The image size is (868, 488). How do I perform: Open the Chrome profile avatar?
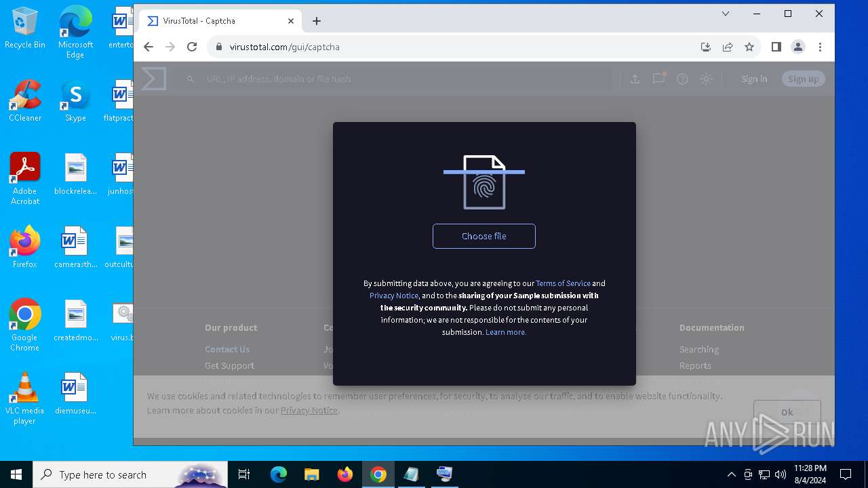coord(798,47)
